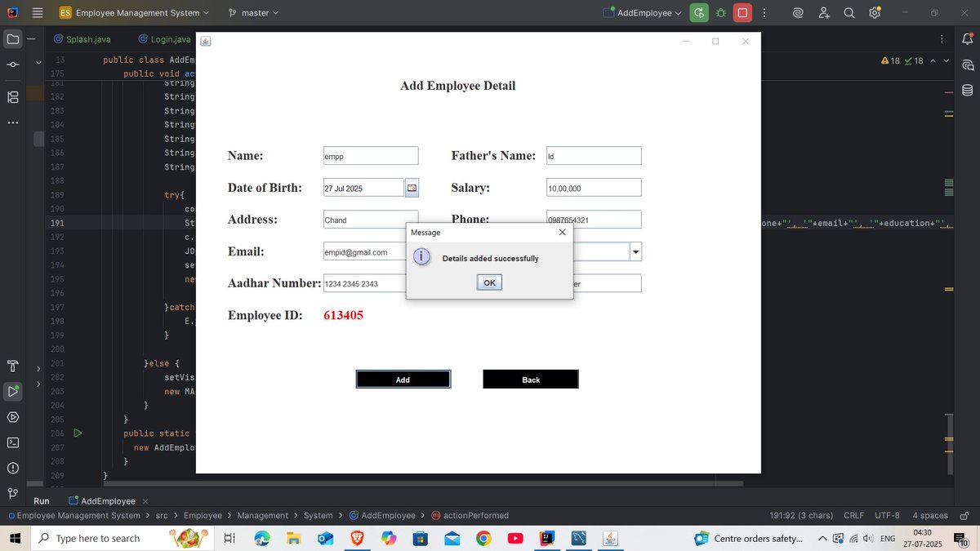Click the code folding chevron at line 13
Image resolution: width=980 pixels, height=551 pixels.
pos(38,61)
